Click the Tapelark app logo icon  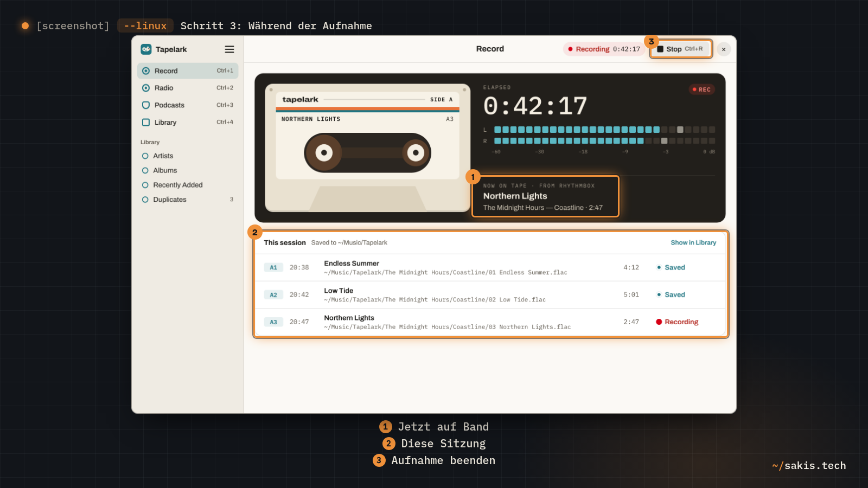pyautogui.click(x=146, y=49)
